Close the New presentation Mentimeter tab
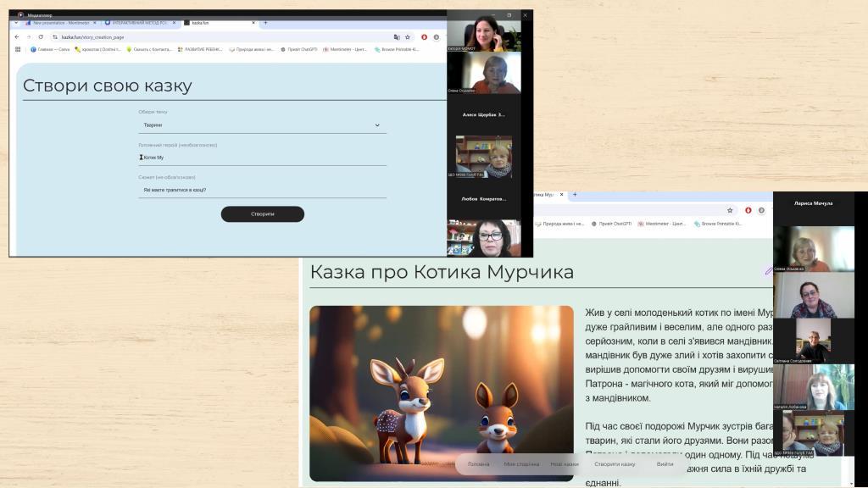The width and height of the screenshot is (868, 488). coord(95,23)
